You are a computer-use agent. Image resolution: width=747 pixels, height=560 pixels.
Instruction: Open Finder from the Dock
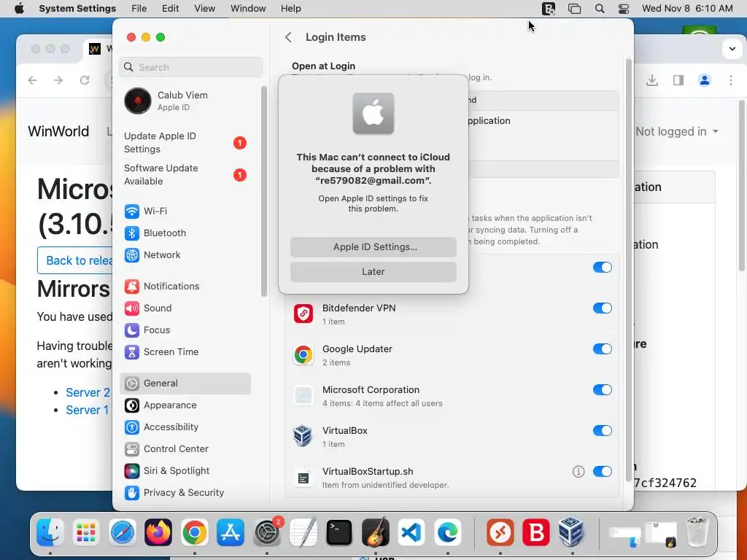(x=50, y=532)
